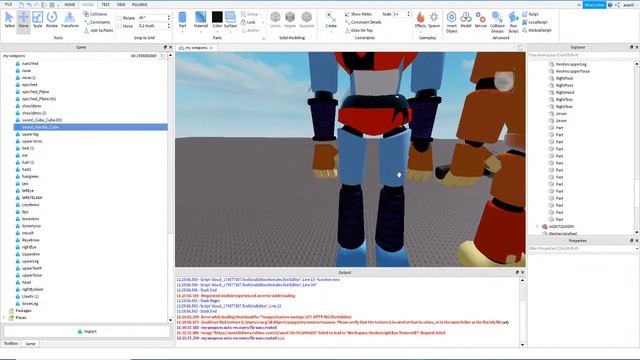Insert a new Script
The height and width of the screenshot is (360, 640).
(x=531, y=14)
